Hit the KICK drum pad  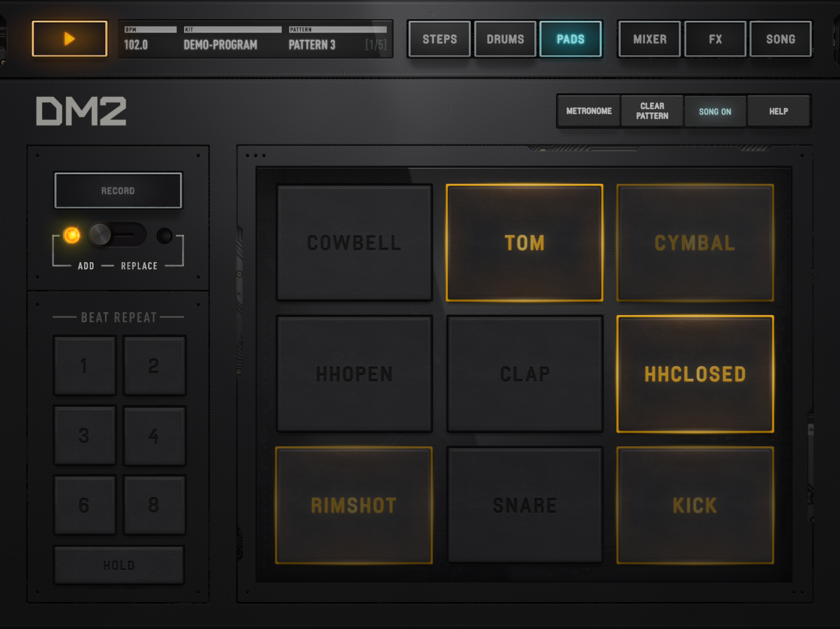[695, 505]
